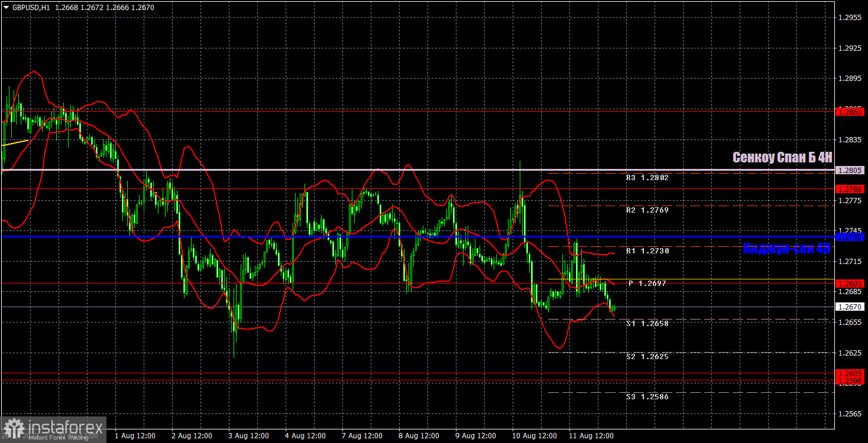Click the 1.2715 price axis value
Viewport: 868px width, 443px height.
coord(851,261)
